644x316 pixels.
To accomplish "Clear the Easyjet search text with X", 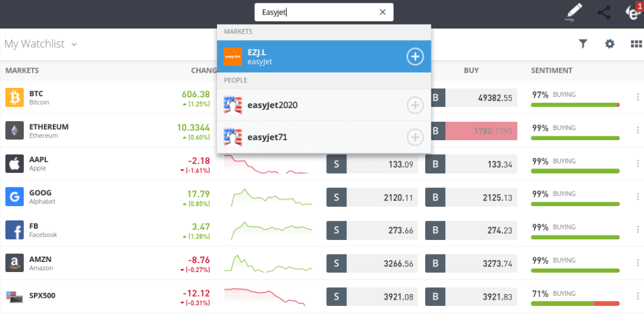I will pyautogui.click(x=382, y=13).
